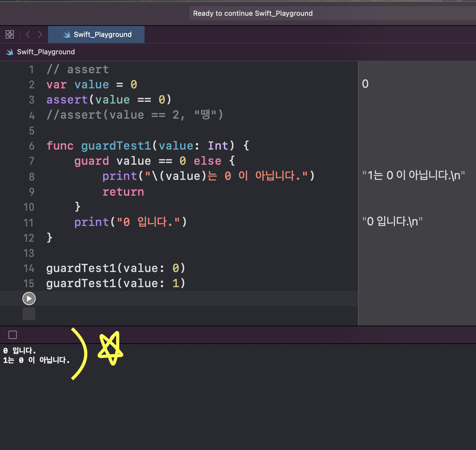Click the forward navigation chevron
This screenshot has width=476, height=450.
40,34
